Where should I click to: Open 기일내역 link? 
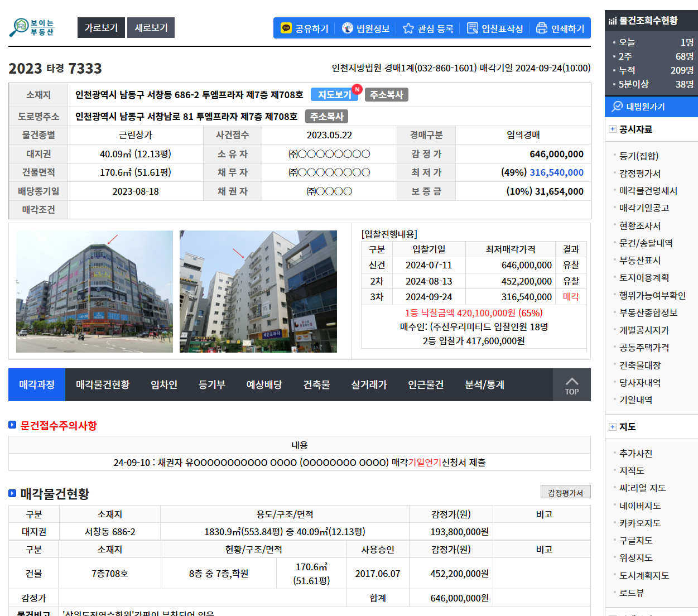(636, 400)
